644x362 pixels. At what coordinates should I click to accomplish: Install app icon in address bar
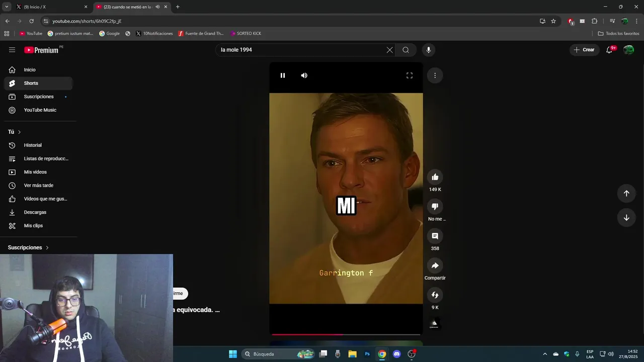[x=542, y=21]
